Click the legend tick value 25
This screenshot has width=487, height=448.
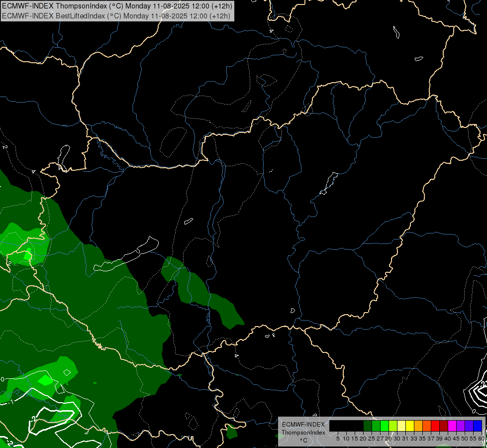(372, 439)
